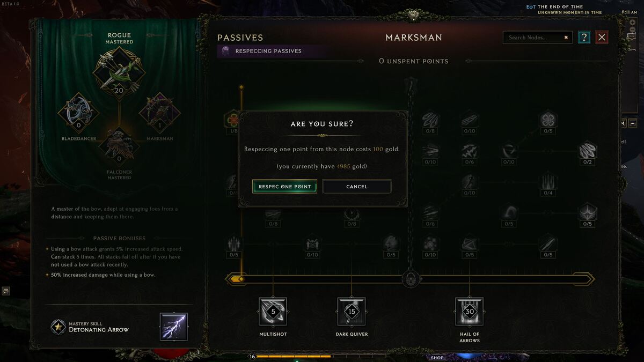This screenshot has height=362, width=644.
Task: Click the Hail of Arrows skill icon
Action: (470, 312)
